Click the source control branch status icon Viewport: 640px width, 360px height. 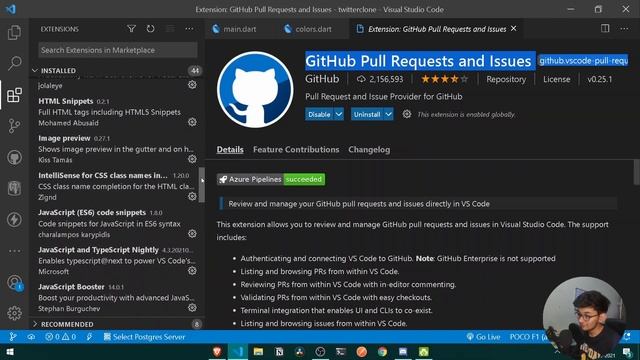pyautogui.click(x=13, y=337)
